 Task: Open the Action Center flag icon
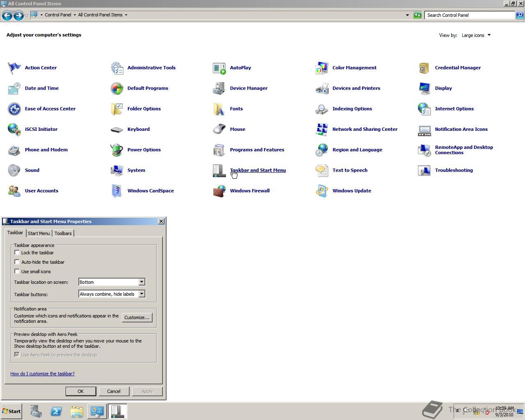(x=14, y=68)
